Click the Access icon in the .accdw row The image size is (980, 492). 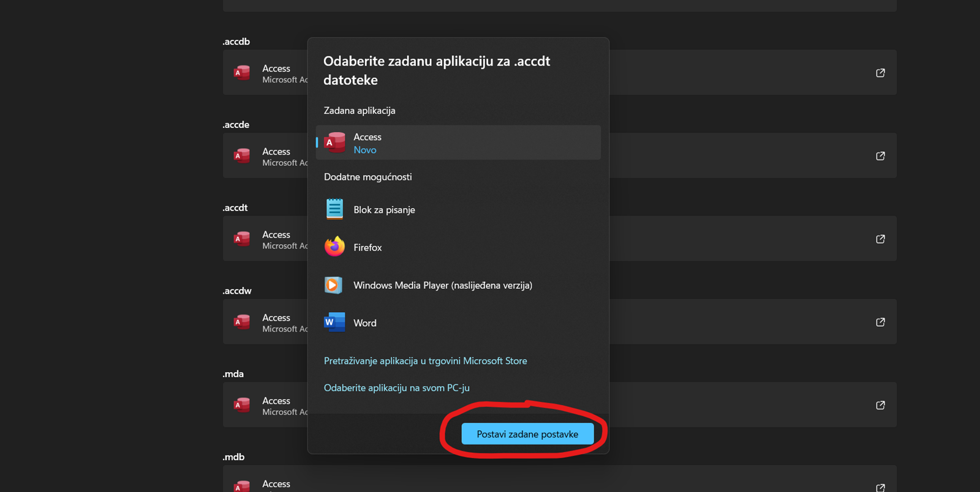(241, 322)
